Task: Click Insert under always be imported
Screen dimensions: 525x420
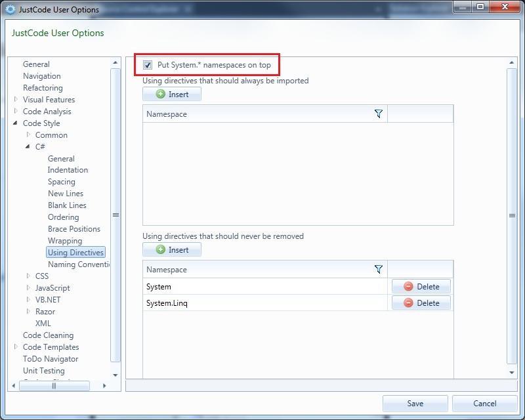Action: (172, 94)
